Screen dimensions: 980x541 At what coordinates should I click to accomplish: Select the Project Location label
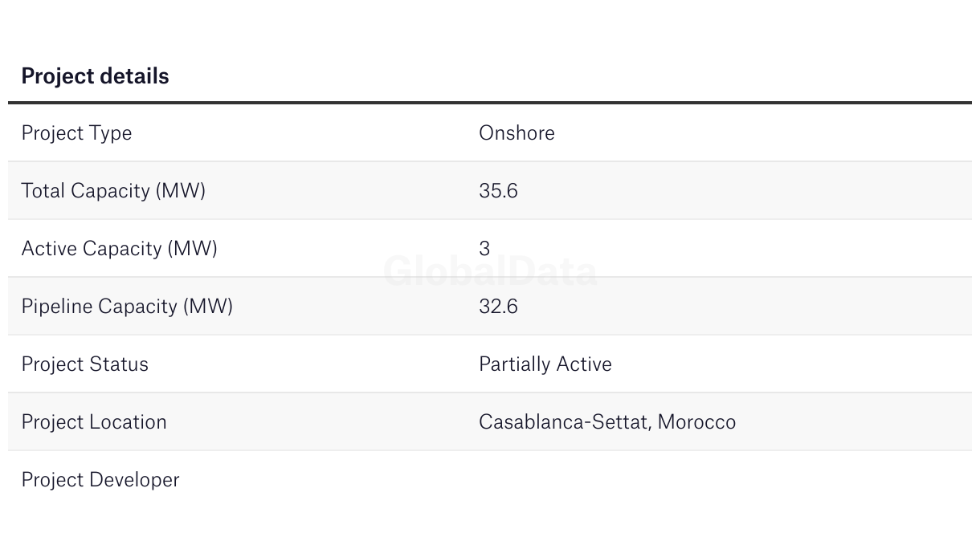(94, 422)
